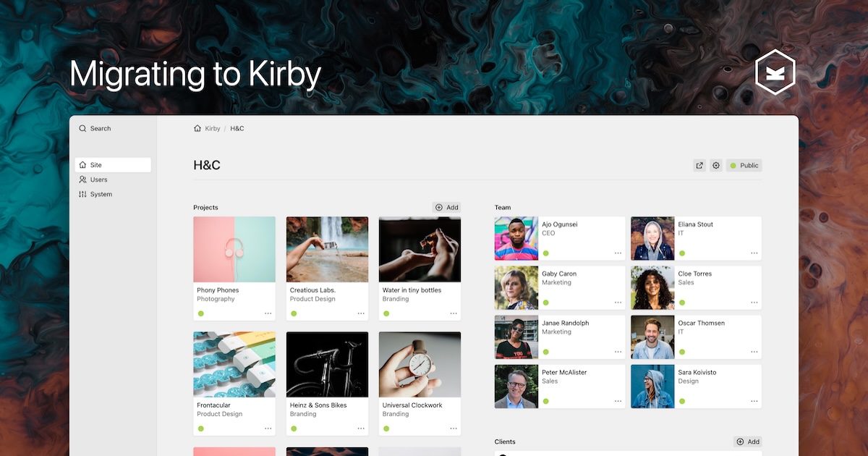Click the status dot on Phony Phones card
Viewport: 868px width, 456px height.
click(200, 313)
